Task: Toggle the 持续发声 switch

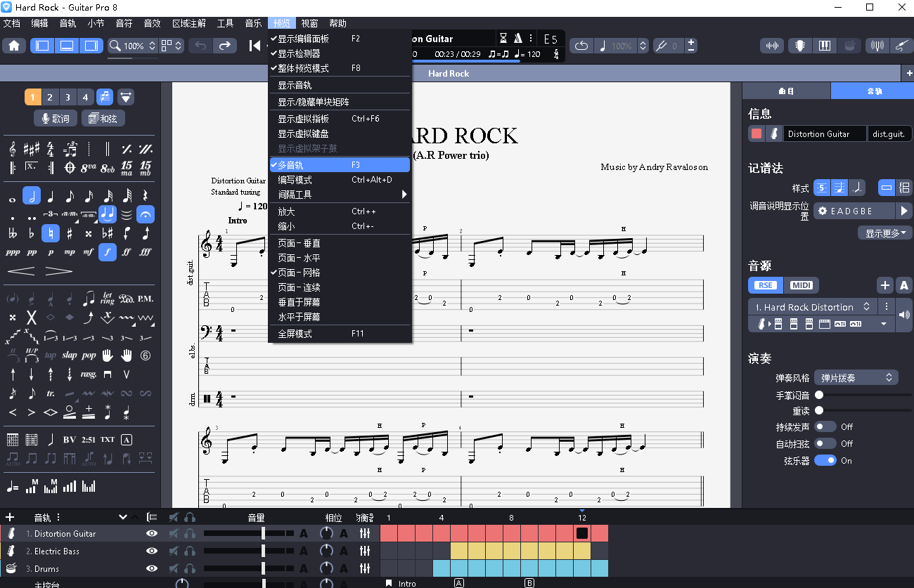Action: pyautogui.click(x=825, y=426)
